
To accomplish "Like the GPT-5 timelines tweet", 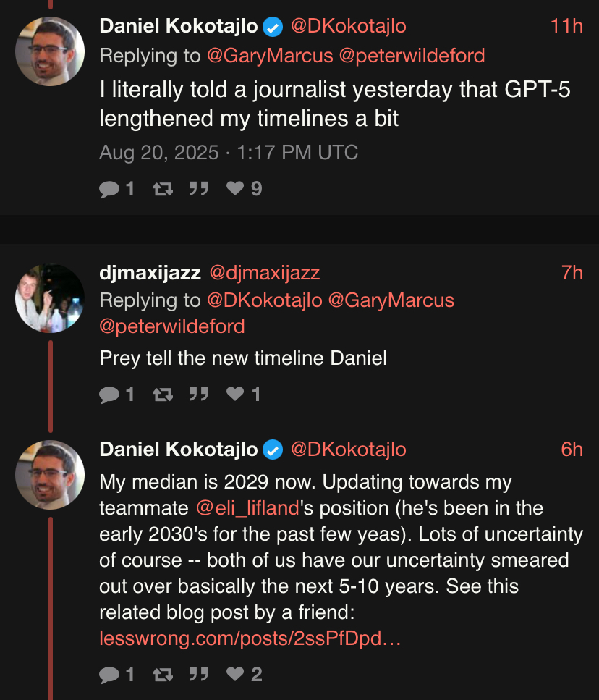I will tap(235, 189).
